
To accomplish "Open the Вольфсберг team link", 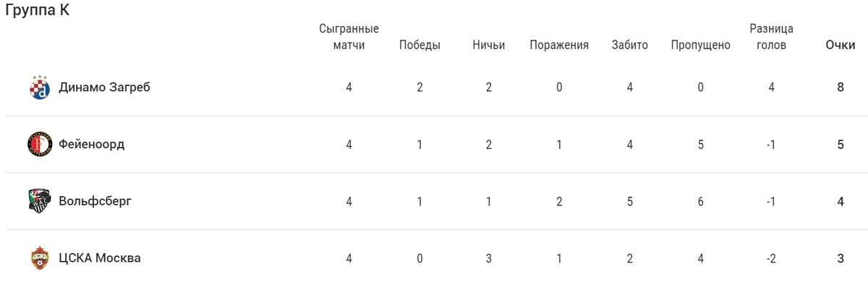I will (95, 201).
